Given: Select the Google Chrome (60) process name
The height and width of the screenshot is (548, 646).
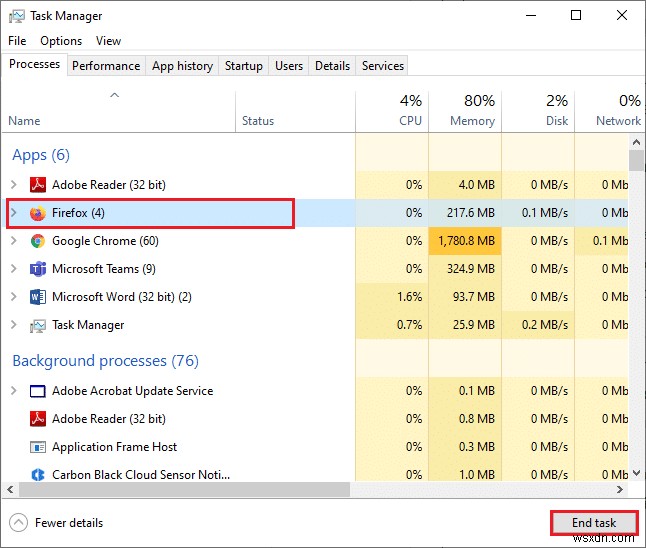Looking at the screenshot, I should coord(105,241).
